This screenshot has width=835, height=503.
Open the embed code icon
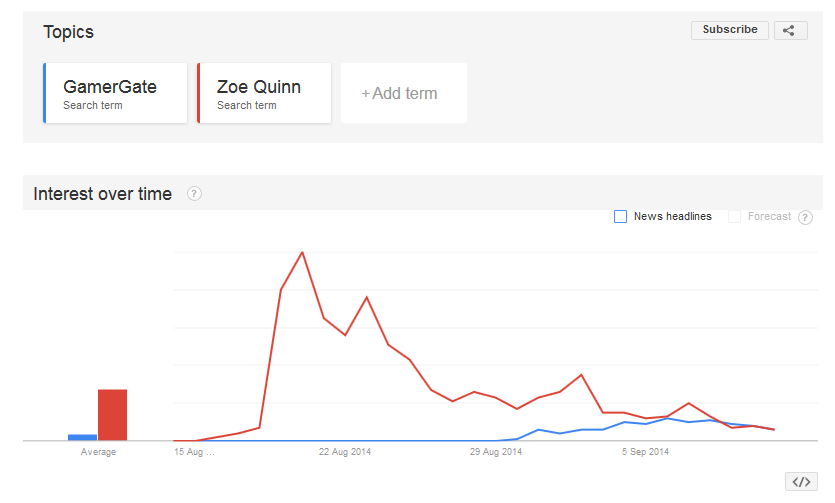pyautogui.click(x=801, y=481)
